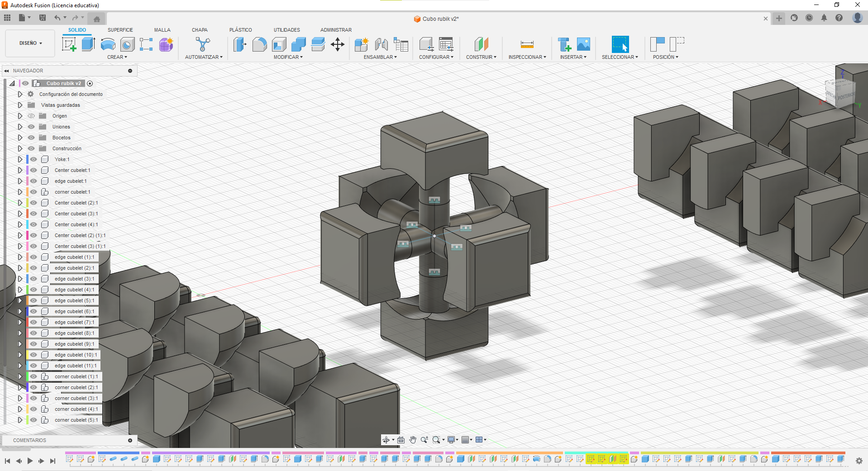Open the INSPECCIONAR menu label
Viewport: 868px width, 471px height.
pos(527,57)
